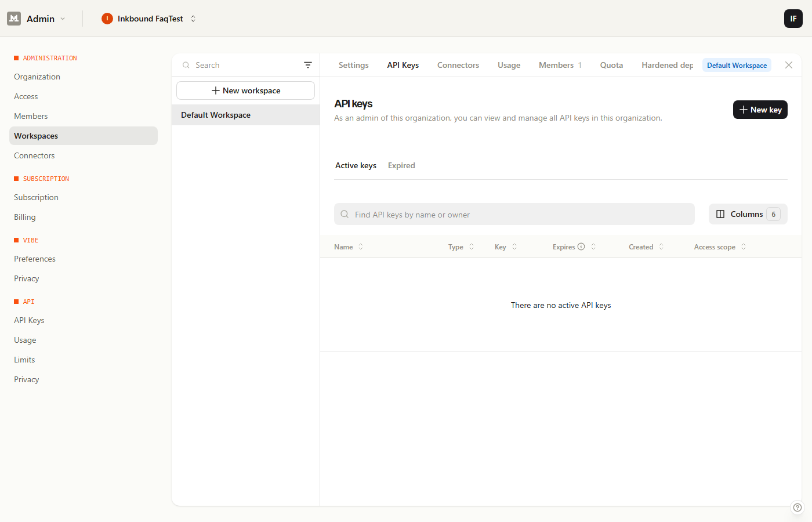The height and width of the screenshot is (522, 812).
Task: Click the Default Workspace badge
Action: point(737,65)
